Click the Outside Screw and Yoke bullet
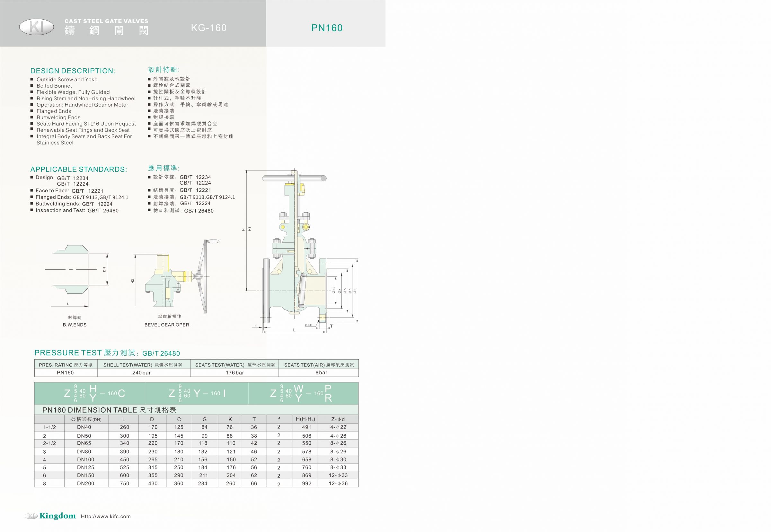 tap(67, 79)
